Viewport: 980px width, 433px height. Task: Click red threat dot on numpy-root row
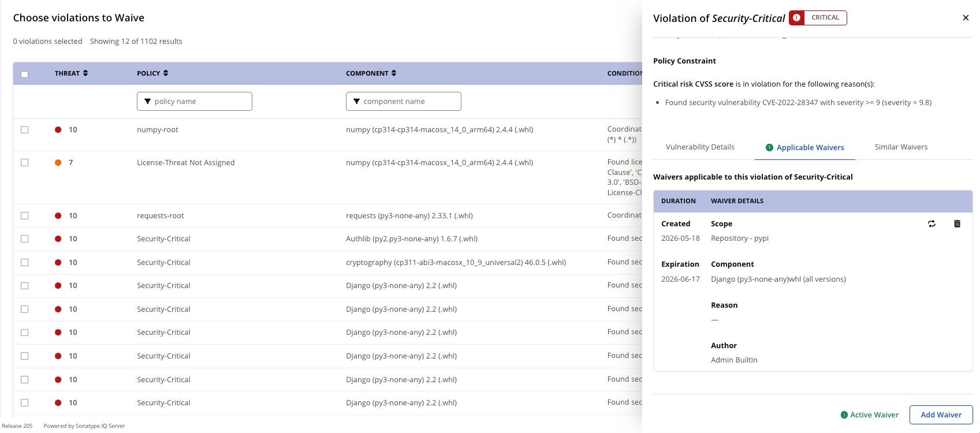[x=58, y=130]
